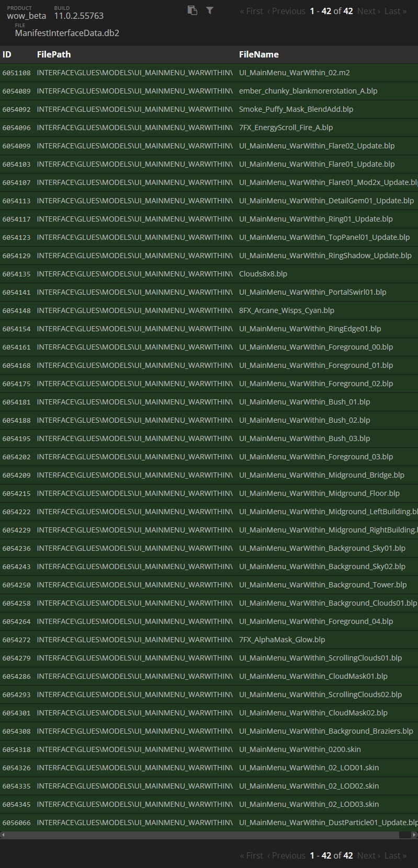
Task: Click the build number 11.0.2.55763
Action: pos(79,16)
